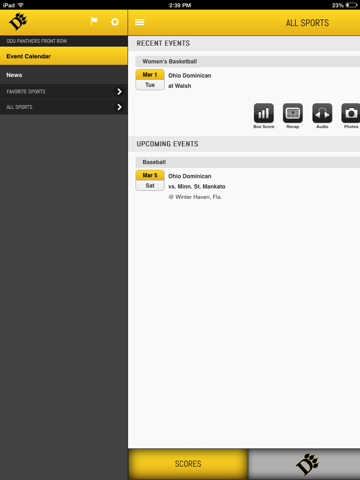Tap ODU PANTHERS FRONT ROW label
Screen dimensions: 360x480
[37, 41]
